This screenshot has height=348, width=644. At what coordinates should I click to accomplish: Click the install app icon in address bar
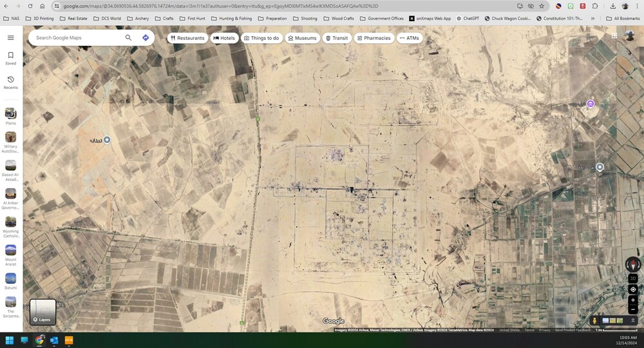520,6
